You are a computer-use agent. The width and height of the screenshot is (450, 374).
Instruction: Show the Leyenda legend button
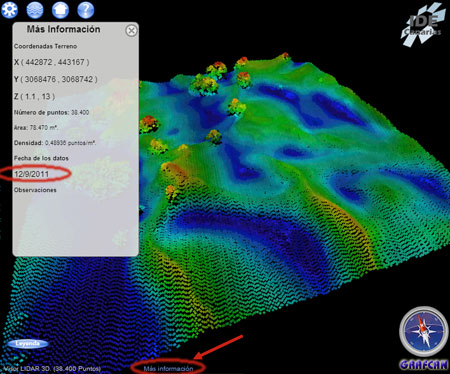click(x=28, y=343)
